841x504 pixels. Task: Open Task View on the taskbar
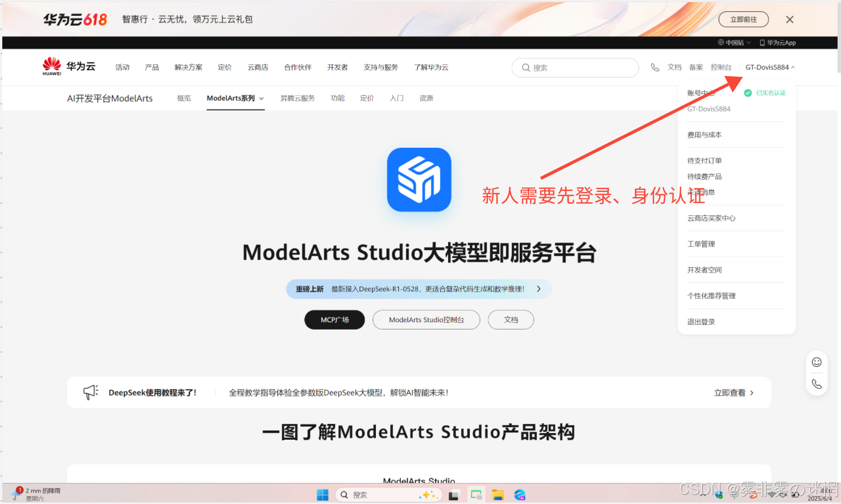(x=453, y=495)
